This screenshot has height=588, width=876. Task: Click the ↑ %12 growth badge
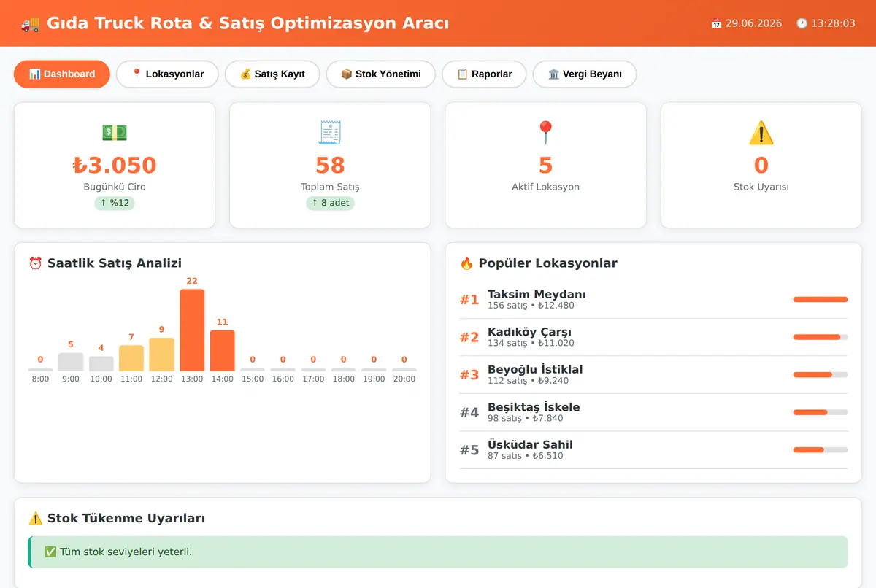[x=115, y=203]
